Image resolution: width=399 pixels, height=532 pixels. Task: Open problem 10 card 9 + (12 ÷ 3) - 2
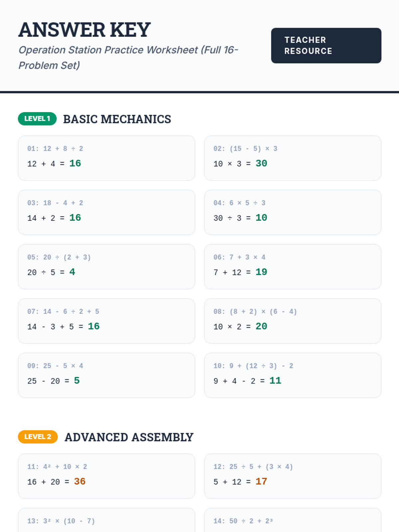click(293, 375)
